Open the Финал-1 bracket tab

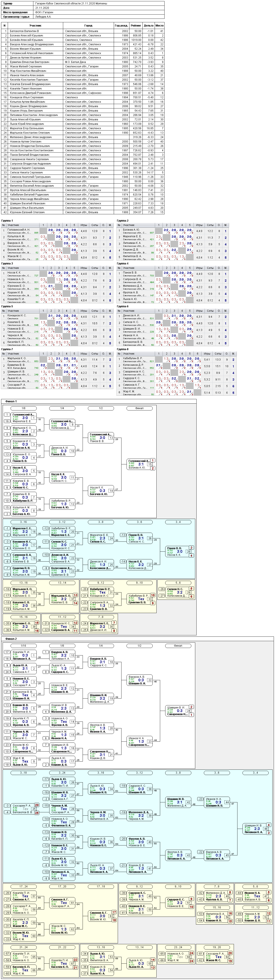click(x=11, y=401)
